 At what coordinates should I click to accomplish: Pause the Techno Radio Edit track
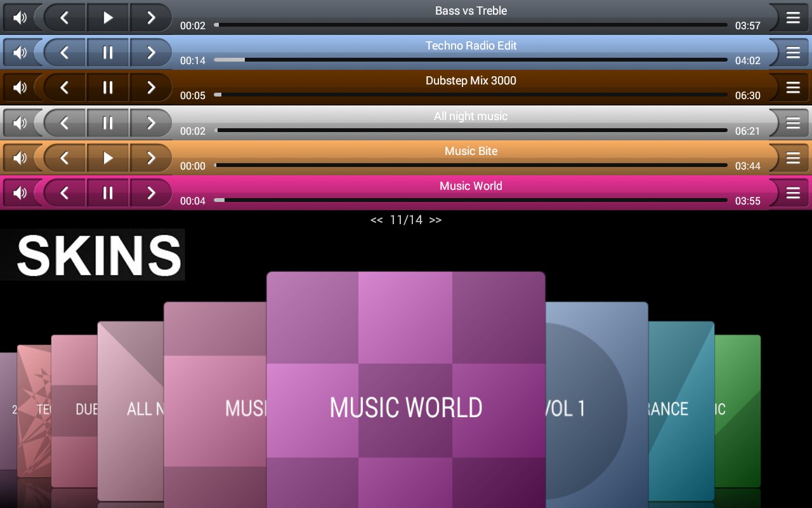coord(108,53)
